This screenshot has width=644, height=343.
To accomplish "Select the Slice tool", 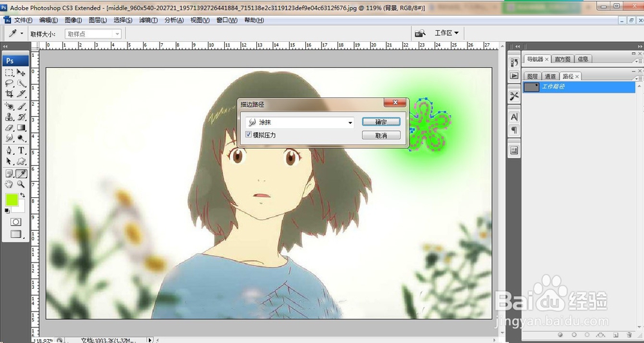I will pyautogui.click(x=21, y=94).
